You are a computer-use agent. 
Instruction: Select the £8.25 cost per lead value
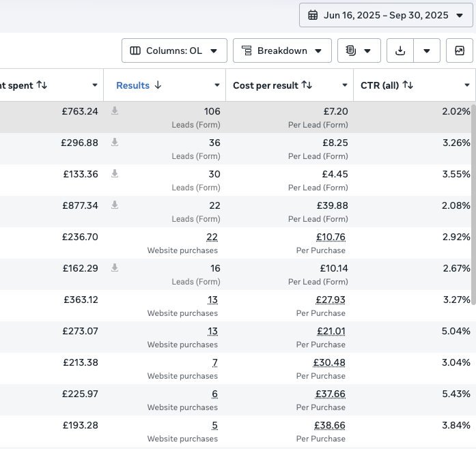point(335,143)
